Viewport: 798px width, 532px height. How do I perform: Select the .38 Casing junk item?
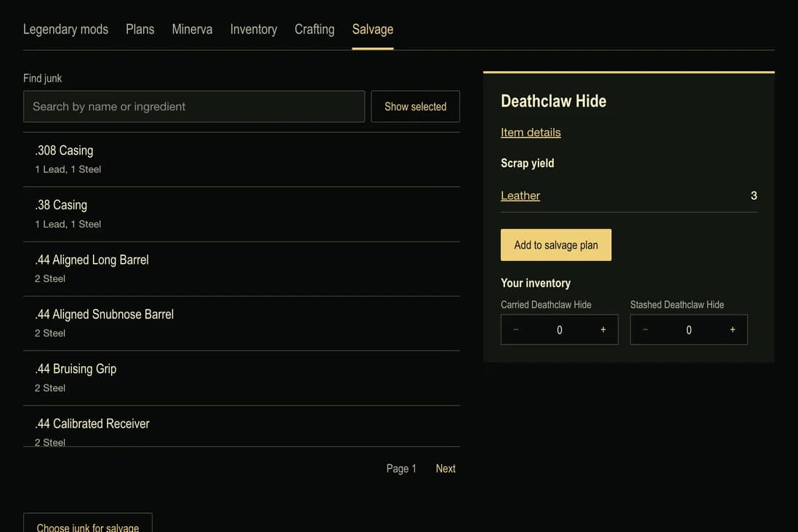(x=242, y=214)
